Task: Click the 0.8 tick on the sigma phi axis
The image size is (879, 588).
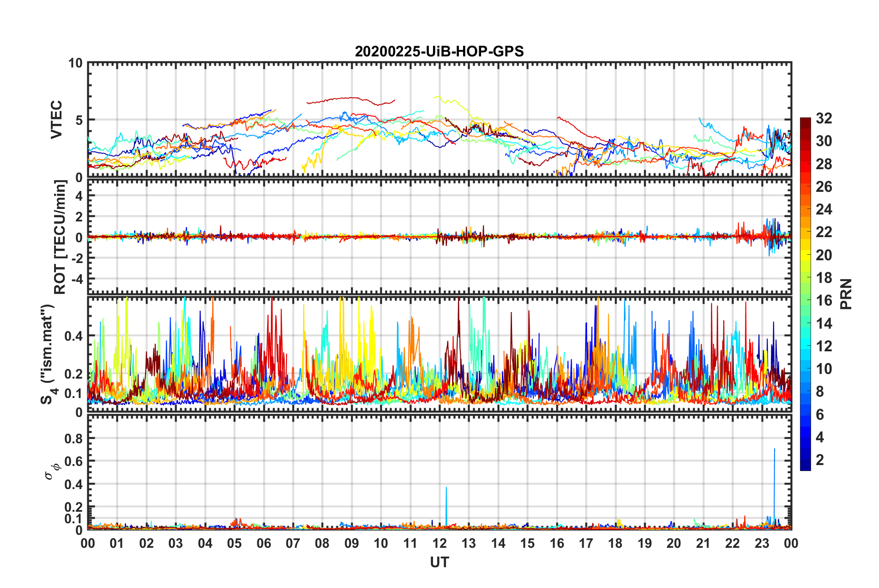Action: pos(73,438)
